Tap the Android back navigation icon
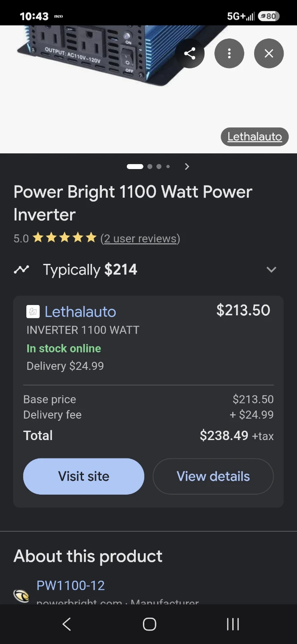Screen dimensions: 297x644 [x=67, y=624]
